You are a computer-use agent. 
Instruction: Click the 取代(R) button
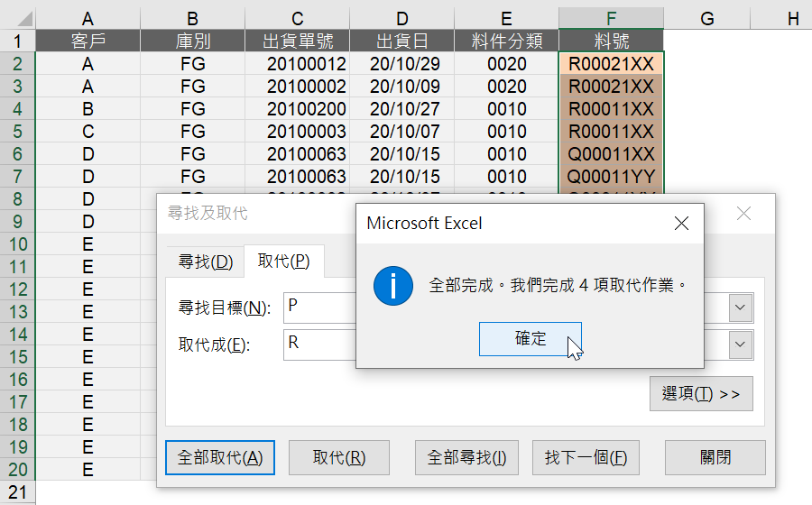point(339,458)
